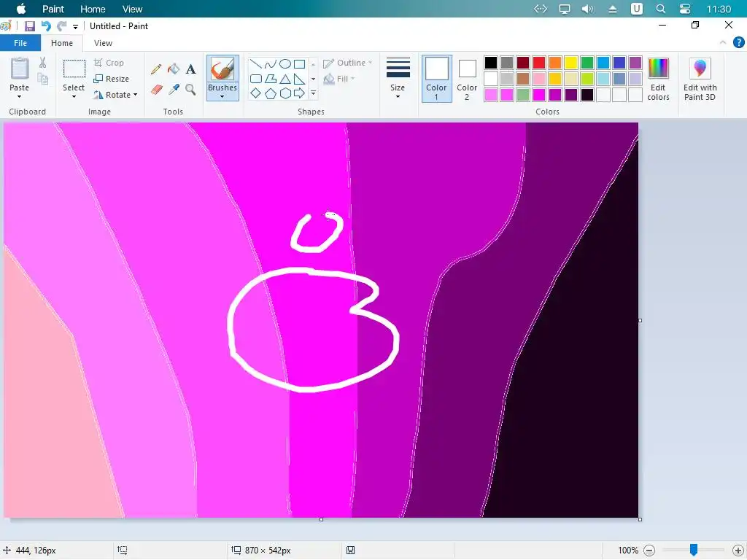Click Edit colors button
The height and width of the screenshot is (560, 747).
click(659, 79)
